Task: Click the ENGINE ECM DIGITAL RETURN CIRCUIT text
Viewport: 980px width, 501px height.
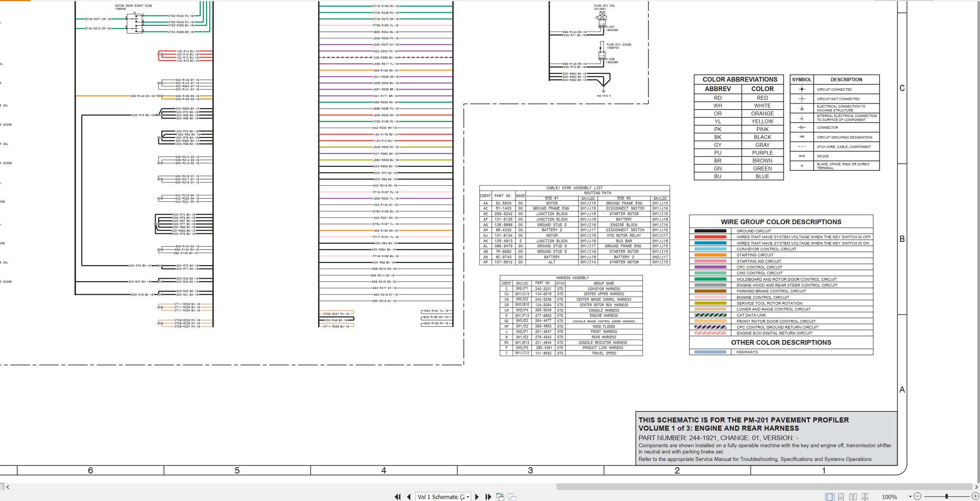Action: pos(774,333)
